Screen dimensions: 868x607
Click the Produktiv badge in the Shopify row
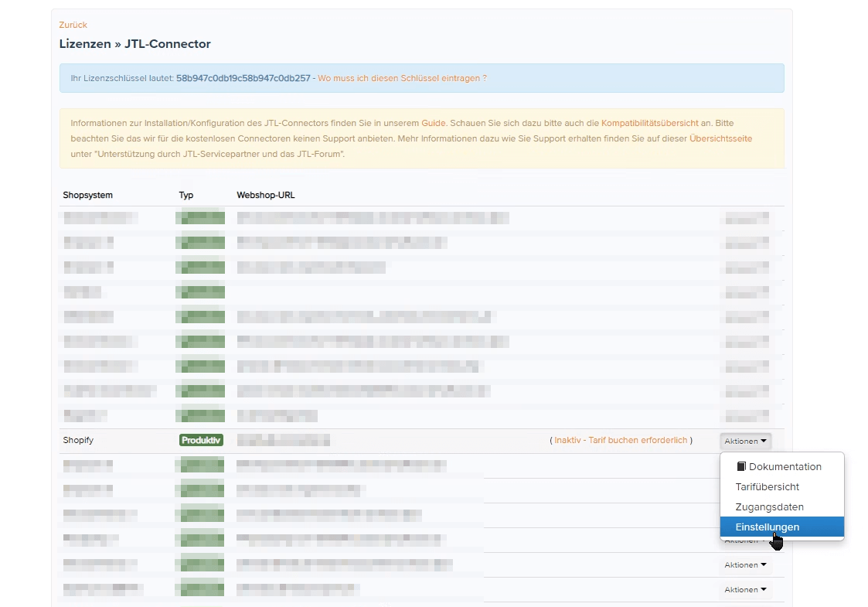tap(201, 440)
